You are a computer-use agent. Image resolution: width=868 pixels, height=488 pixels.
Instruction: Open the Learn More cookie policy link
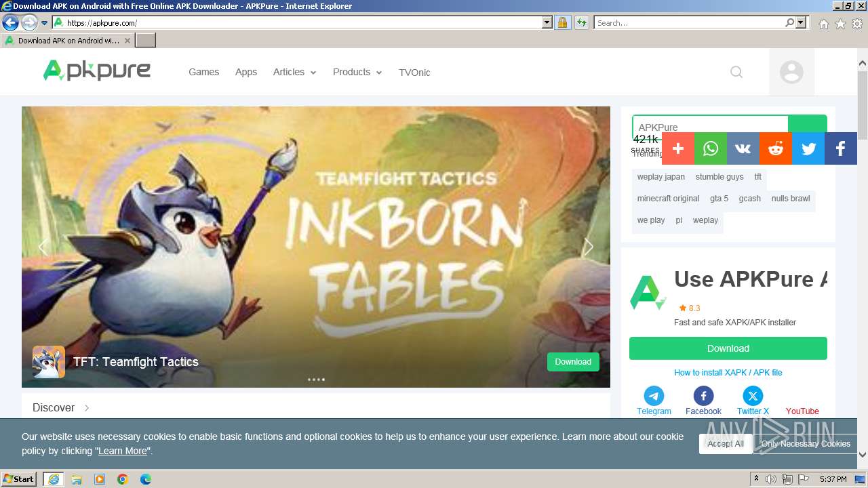point(123,451)
